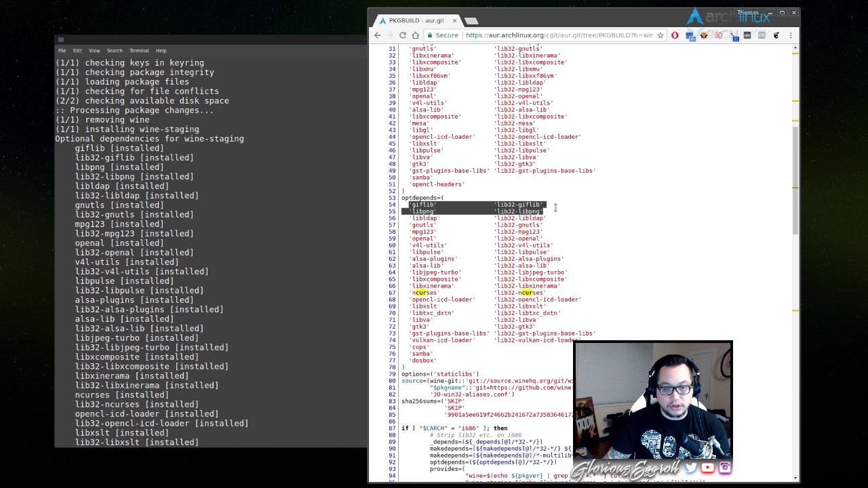Click '(2/2) checking available disk space' in terminal
This screenshot has width=868, height=488.
pyautogui.click(x=142, y=100)
